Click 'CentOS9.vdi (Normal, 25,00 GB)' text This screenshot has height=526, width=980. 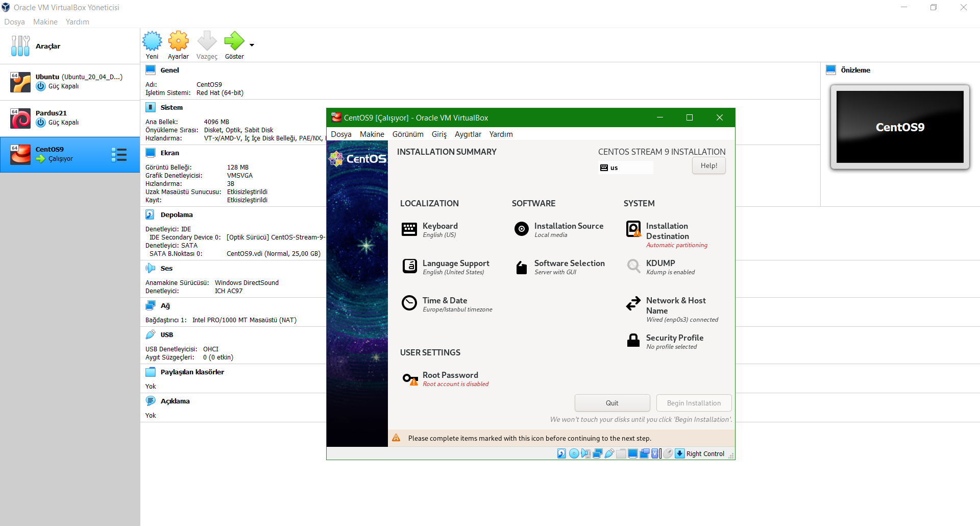[x=274, y=254]
